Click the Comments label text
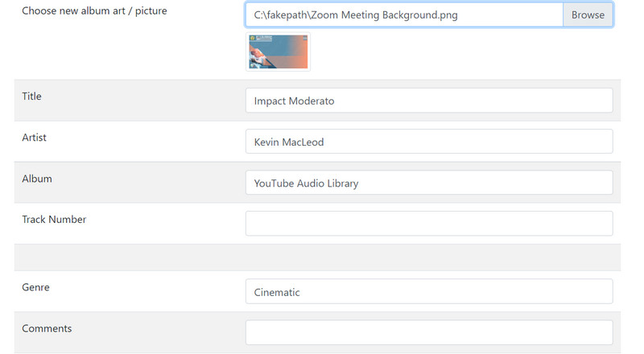 47,328
